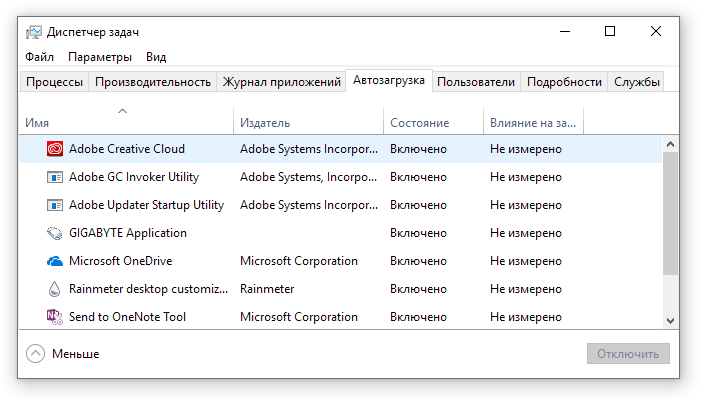701x401 pixels.
Task: Click the Send to OneNote Tool icon
Action: pyautogui.click(x=55, y=317)
